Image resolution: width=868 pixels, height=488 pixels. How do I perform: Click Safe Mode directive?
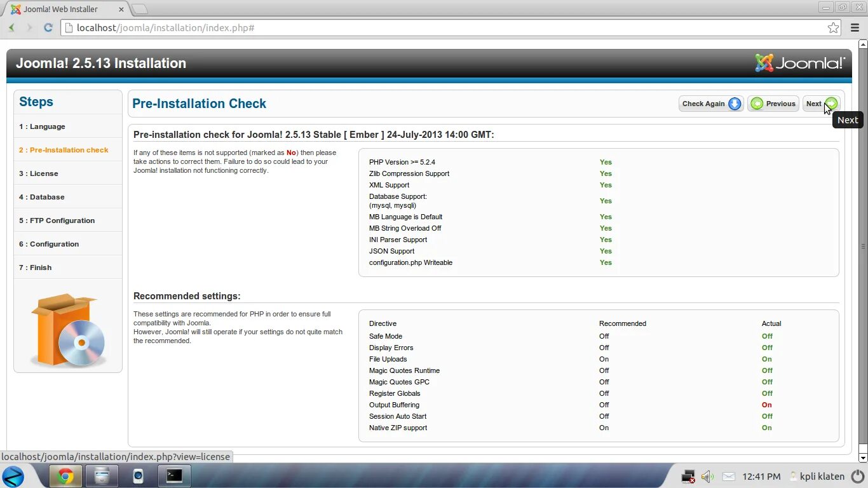tap(386, 336)
